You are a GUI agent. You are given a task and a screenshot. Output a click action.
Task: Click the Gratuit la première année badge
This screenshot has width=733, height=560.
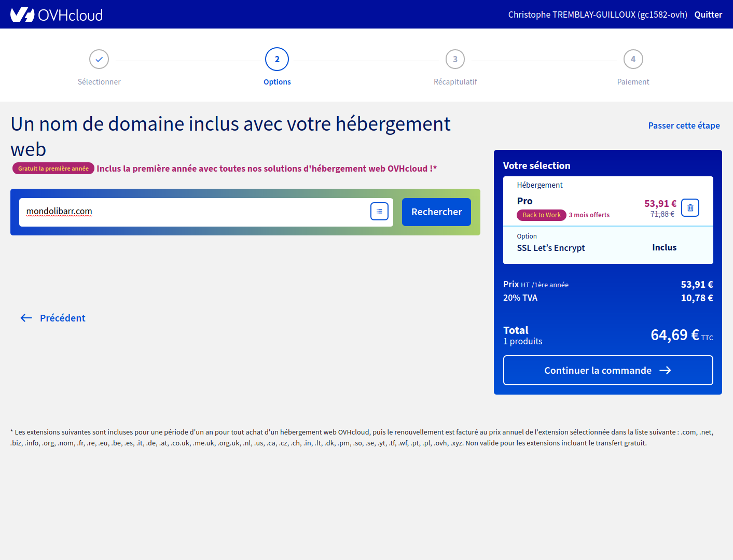click(x=53, y=169)
